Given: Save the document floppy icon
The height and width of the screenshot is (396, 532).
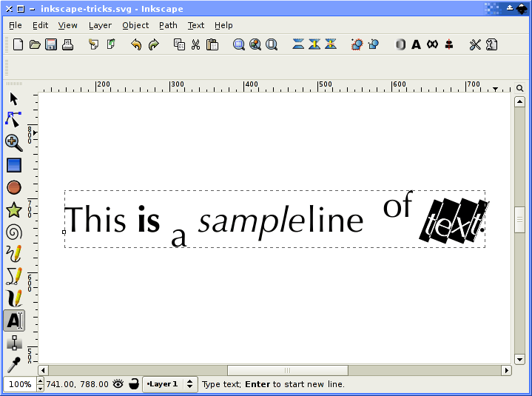Looking at the screenshot, I should coord(51,44).
